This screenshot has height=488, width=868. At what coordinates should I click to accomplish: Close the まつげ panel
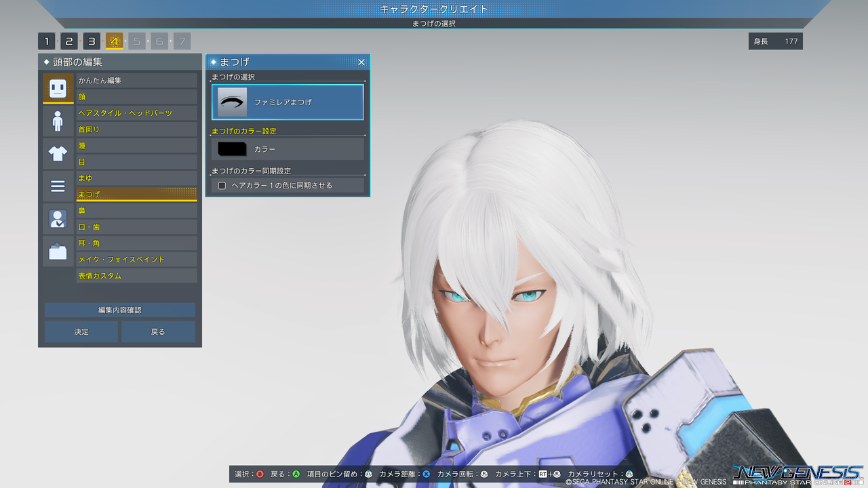361,62
